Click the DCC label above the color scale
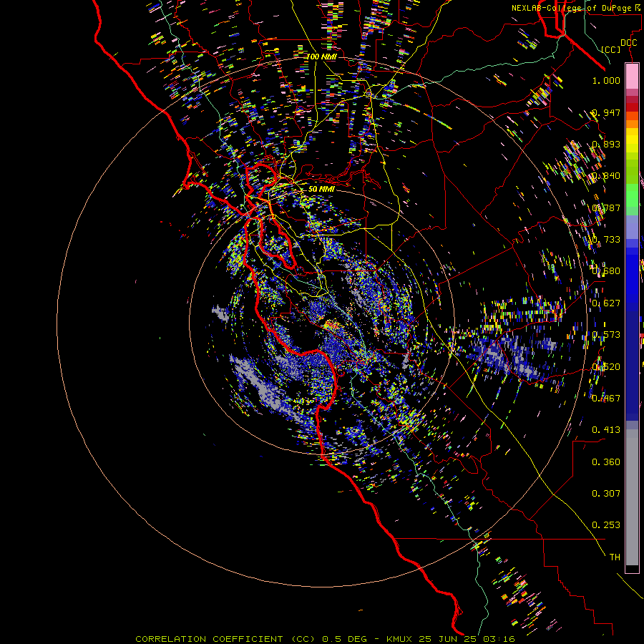644x644 pixels. pos(628,42)
